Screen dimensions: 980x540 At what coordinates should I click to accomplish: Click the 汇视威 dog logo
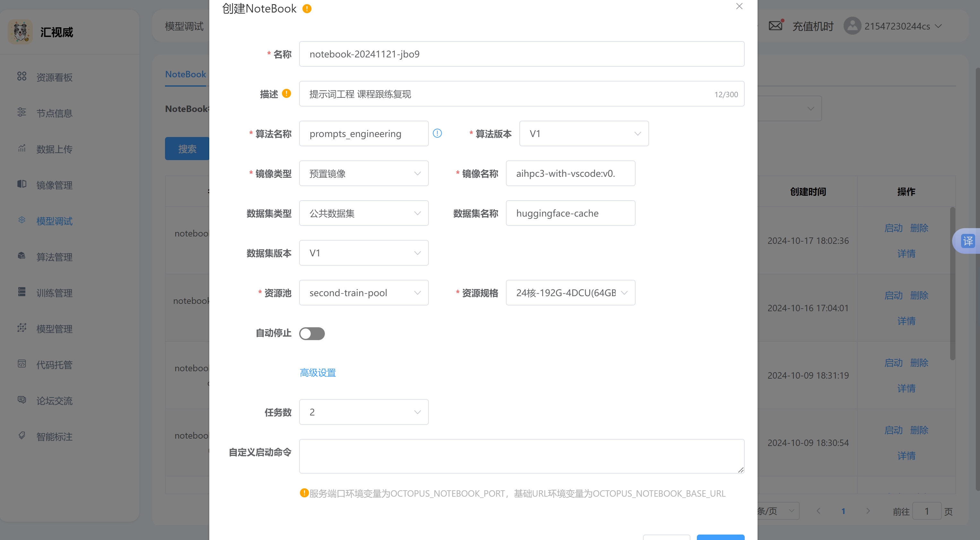click(x=21, y=32)
